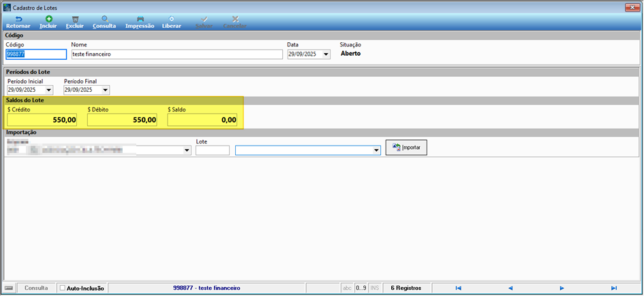Click the Nome field 'teste financeiro'

pos(177,54)
